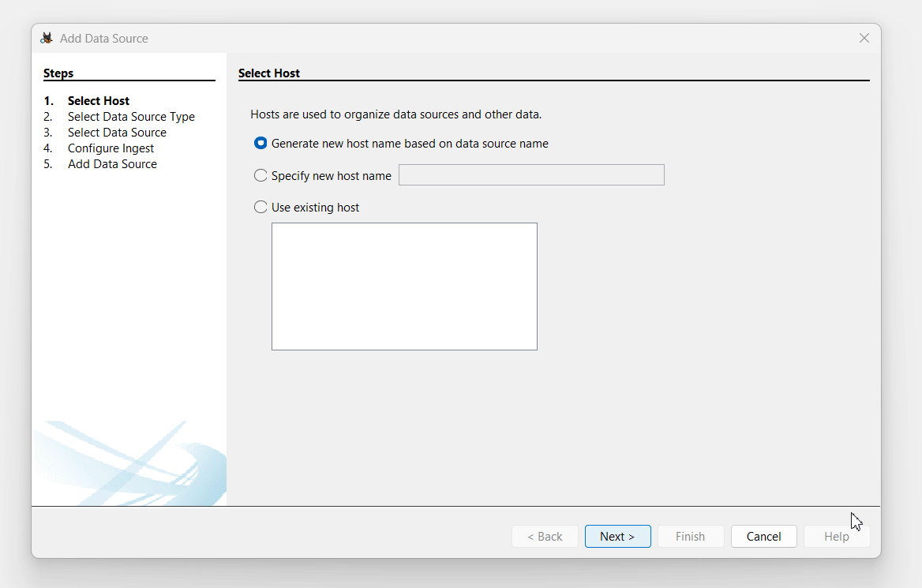922x588 pixels.
Task: Choose the Specify new host name option
Action: coord(260,175)
